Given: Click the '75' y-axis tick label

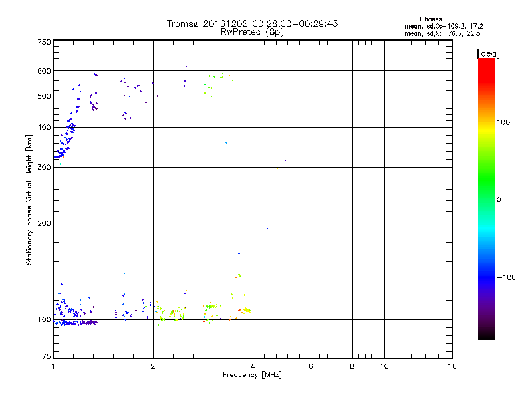Looking at the screenshot, I should tap(47, 356).
